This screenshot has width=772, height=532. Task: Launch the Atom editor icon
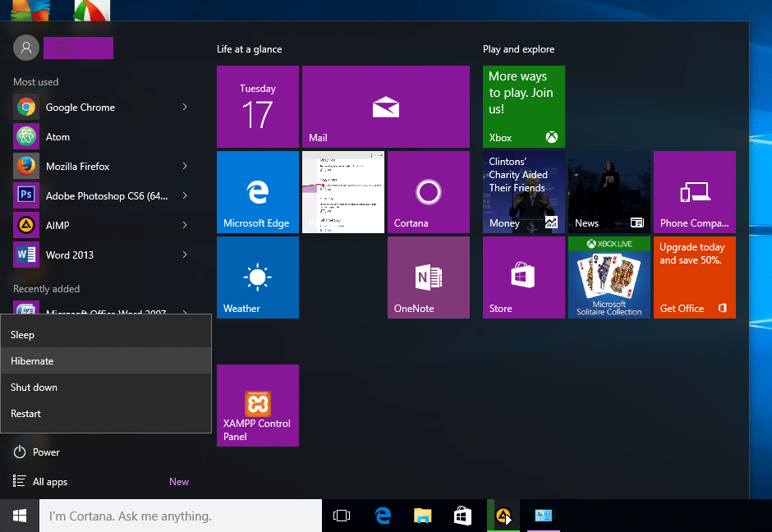click(26, 137)
